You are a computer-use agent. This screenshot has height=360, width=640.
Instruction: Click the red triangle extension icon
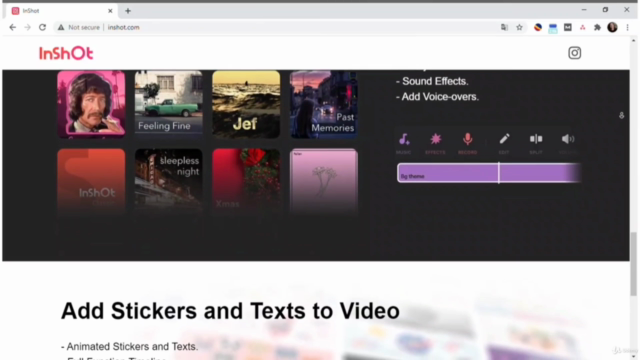coord(582,27)
